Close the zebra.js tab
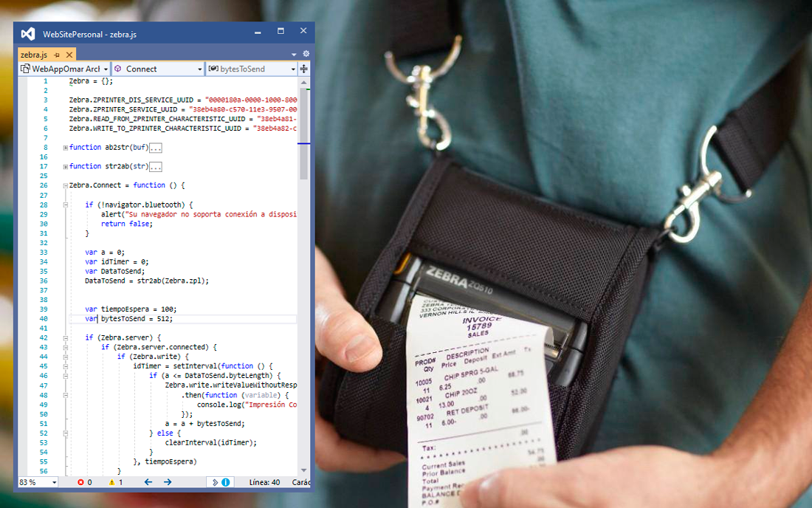 point(69,55)
